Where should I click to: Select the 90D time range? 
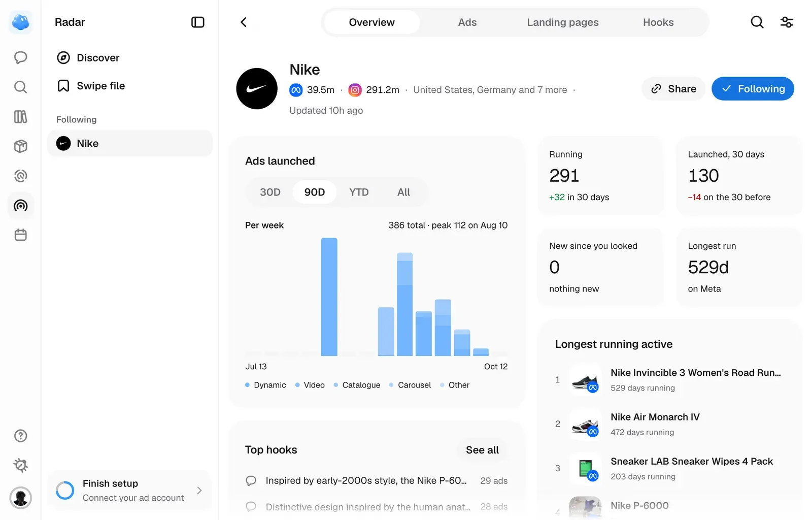315,192
